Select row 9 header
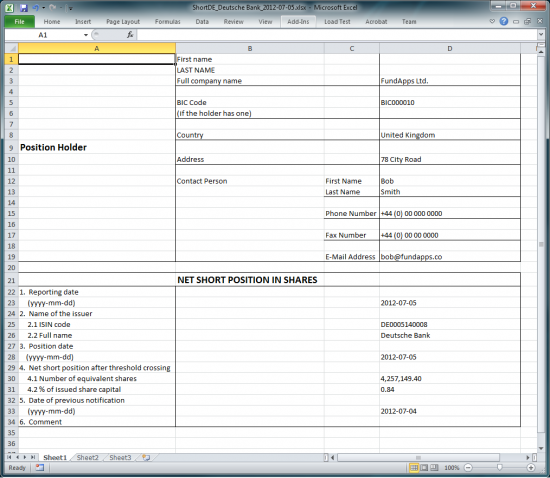The width and height of the screenshot is (550, 478). pos(12,148)
